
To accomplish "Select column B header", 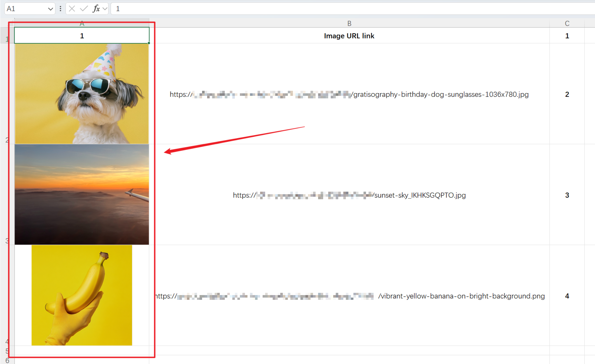I will coord(349,24).
